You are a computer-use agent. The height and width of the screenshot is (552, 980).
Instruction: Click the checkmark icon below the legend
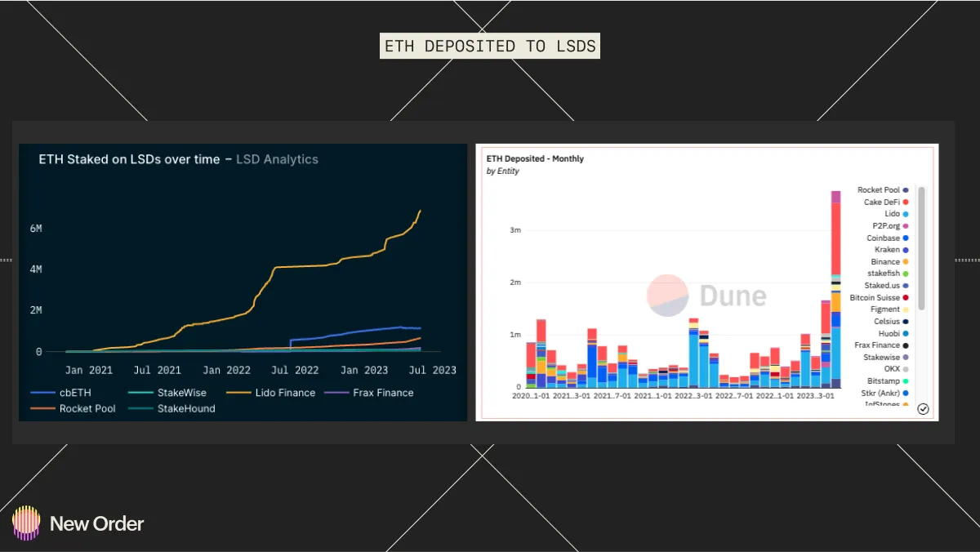(923, 409)
